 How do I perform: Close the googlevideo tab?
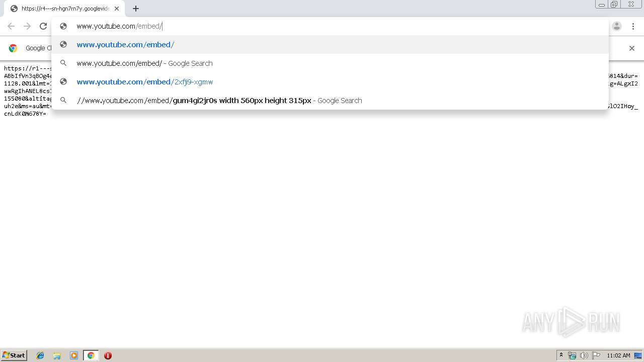click(117, 9)
